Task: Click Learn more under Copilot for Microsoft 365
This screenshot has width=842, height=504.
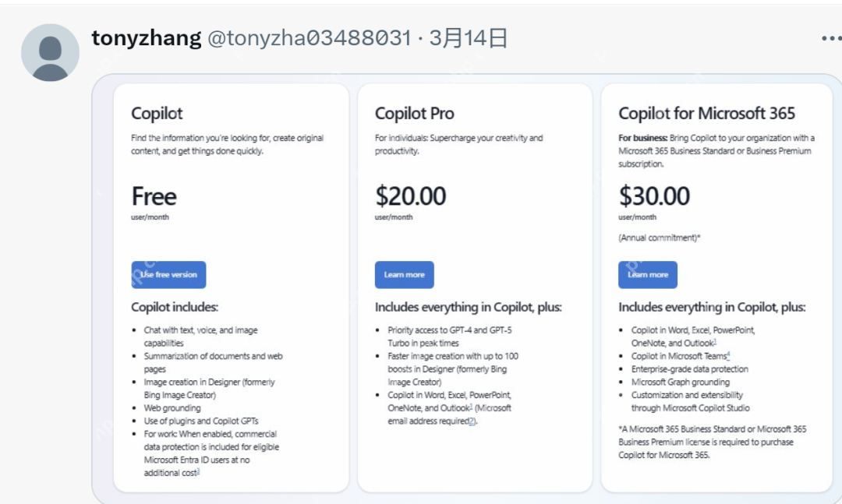Action: [648, 275]
